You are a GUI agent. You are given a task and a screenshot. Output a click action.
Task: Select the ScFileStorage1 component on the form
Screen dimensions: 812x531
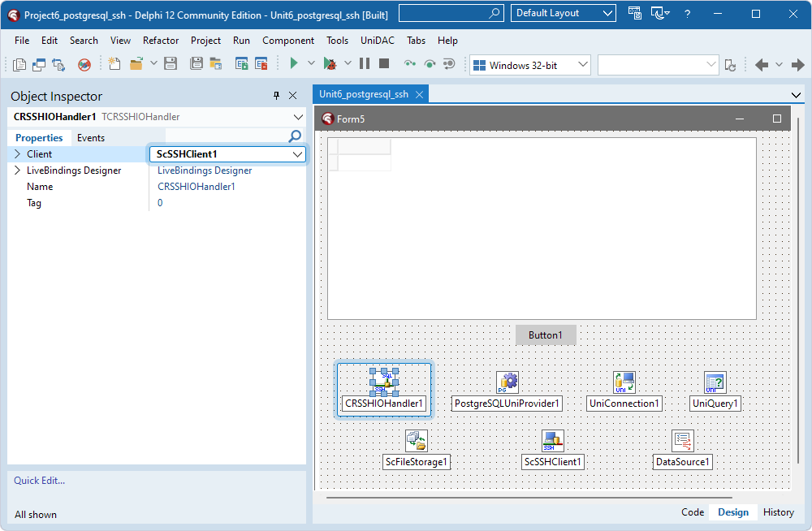tap(416, 440)
